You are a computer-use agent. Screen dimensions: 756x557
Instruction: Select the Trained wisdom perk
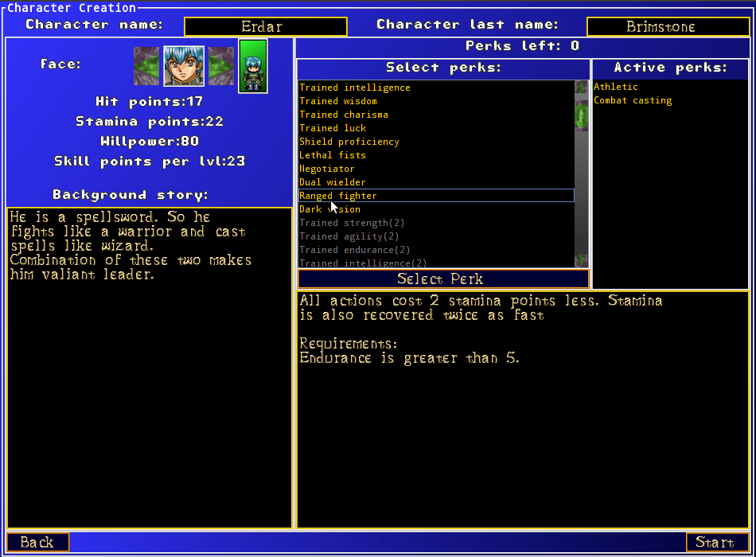point(436,101)
